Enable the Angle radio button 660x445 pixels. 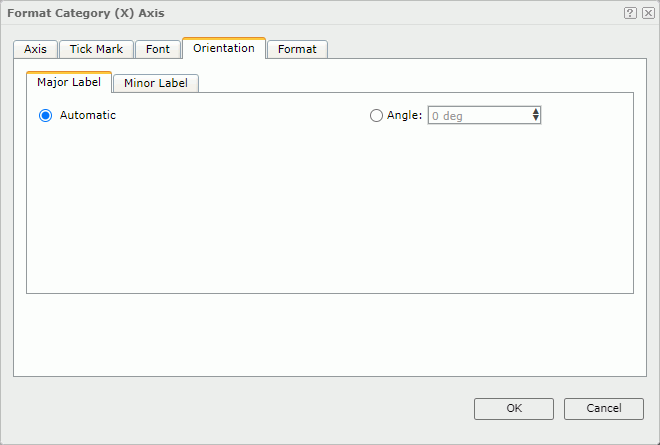(376, 115)
